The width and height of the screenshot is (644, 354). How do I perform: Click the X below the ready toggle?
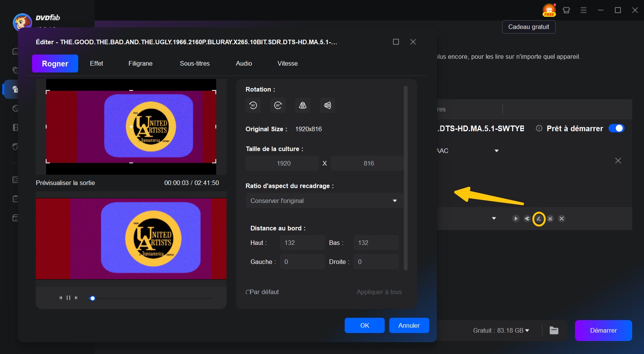(x=618, y=161)
